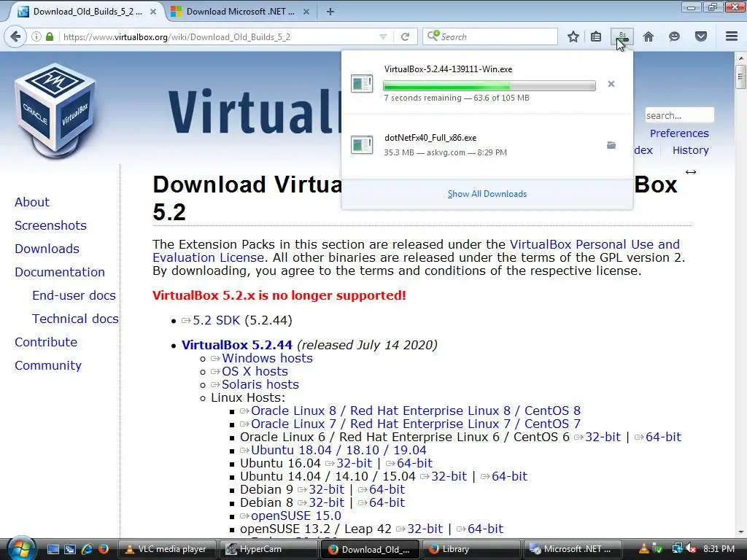The image size is (747, 560).
Task: Click the network tray icon
Action: point(678,549)
